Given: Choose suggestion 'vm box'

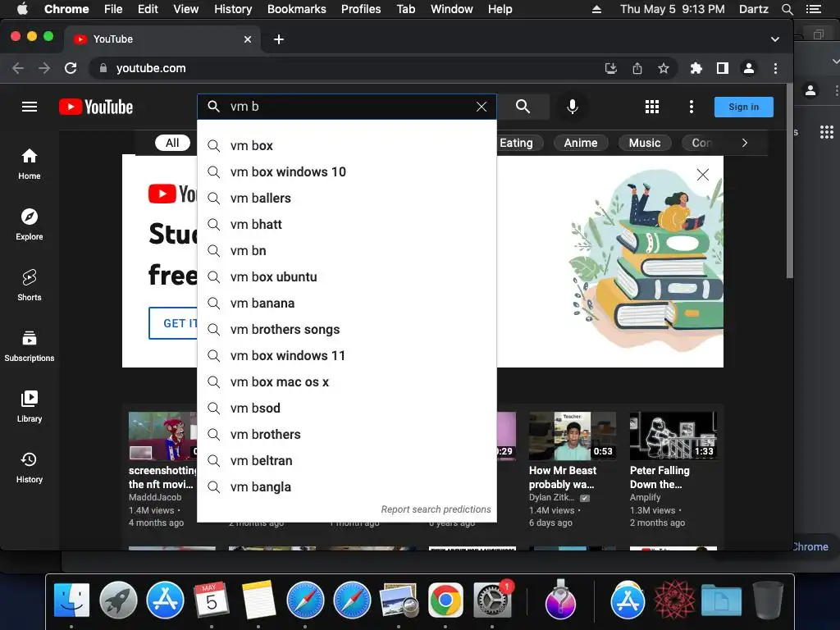Looking at the screenshot, I should [x=347, y=146].
